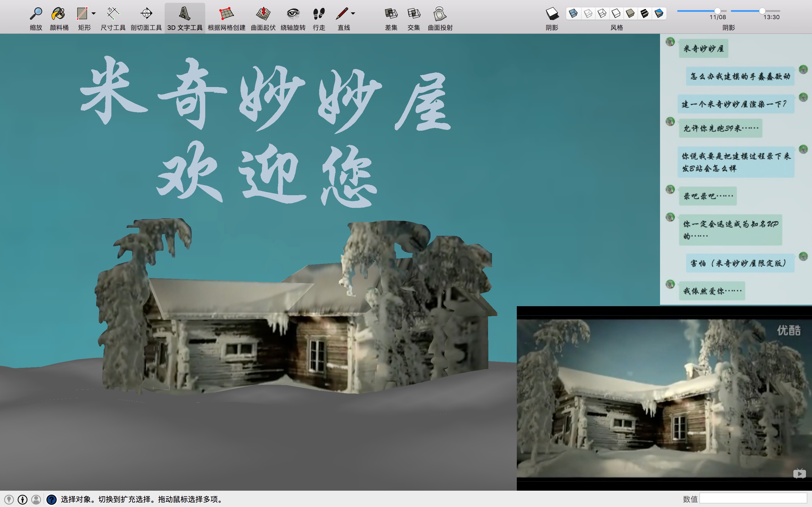Select the Smoove tool (曲面起伏)

click(x=263, y=14)
